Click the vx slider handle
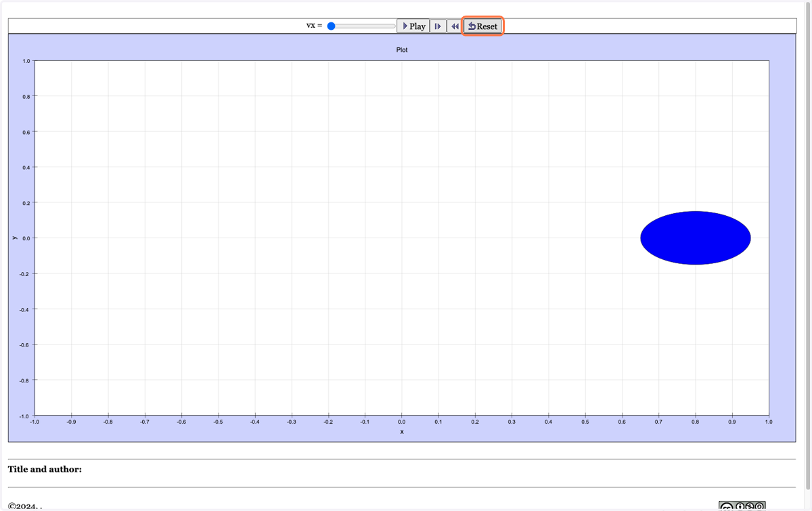Viewport: 812px width, 511px height. pos(332,26)
